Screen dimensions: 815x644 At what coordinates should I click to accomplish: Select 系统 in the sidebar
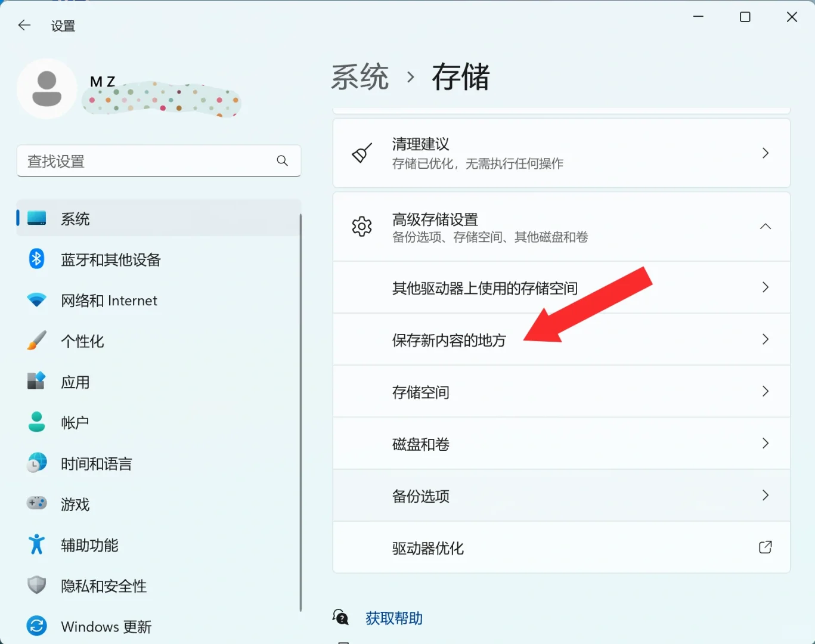coord(159,218)
